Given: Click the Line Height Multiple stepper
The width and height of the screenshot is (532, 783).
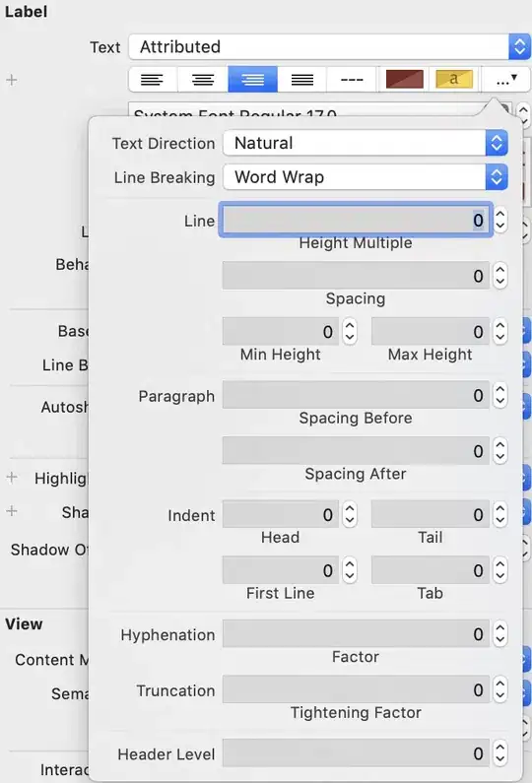Looking at the screenshot, I should 500,221.
